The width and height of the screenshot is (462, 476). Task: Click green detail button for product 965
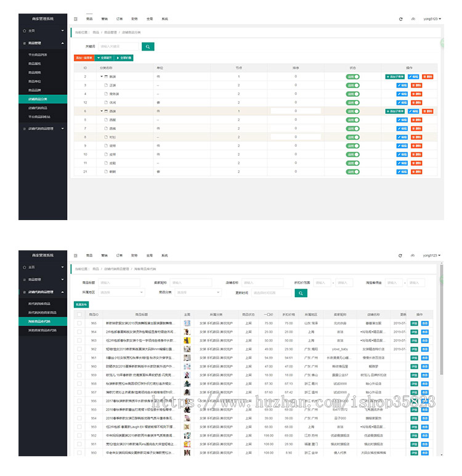coord(414,323)
